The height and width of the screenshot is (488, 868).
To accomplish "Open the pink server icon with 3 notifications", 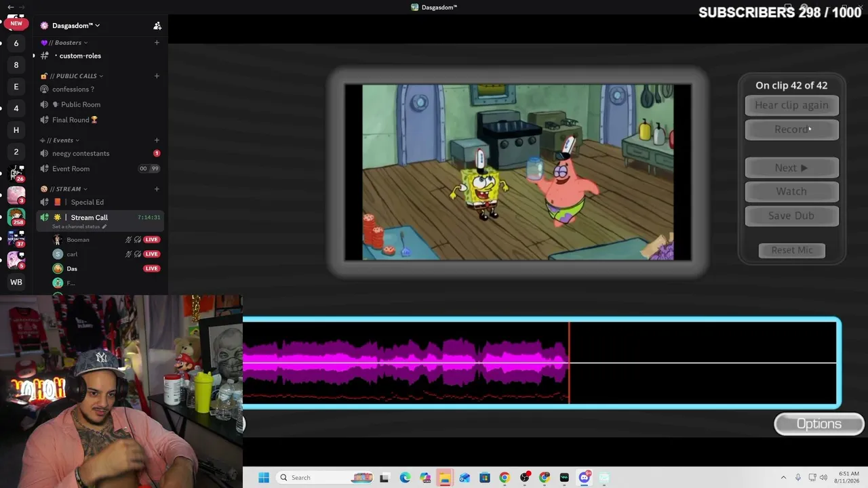I will click(x=16, y=195).
